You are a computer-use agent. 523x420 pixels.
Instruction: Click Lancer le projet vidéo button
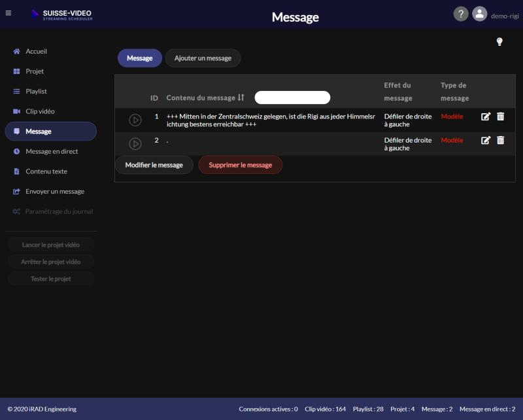[x=51, y=245]
